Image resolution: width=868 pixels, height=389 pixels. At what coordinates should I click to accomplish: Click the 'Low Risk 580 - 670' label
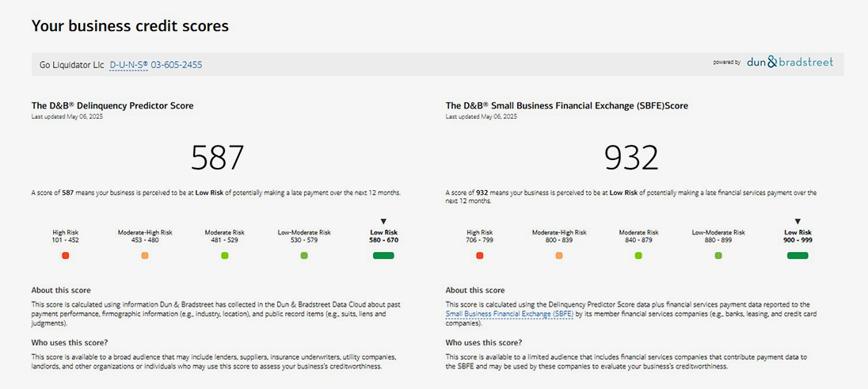tap(383, 236)
